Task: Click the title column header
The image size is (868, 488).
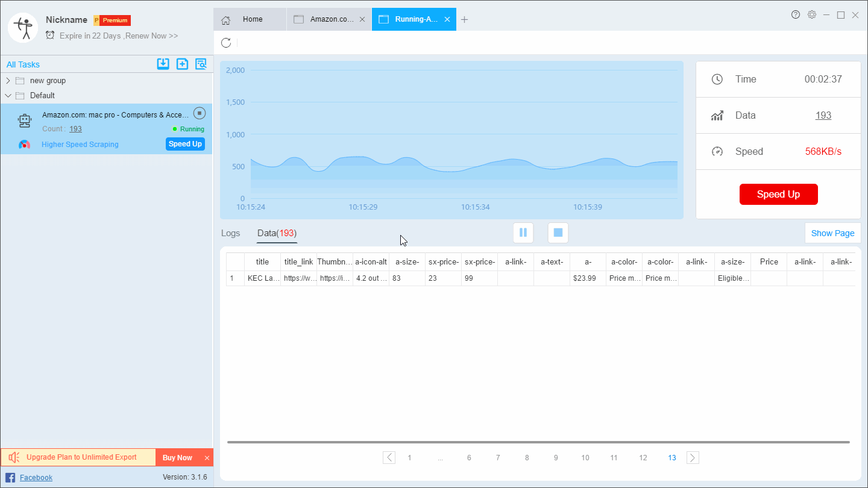Action: click(262, 262)
